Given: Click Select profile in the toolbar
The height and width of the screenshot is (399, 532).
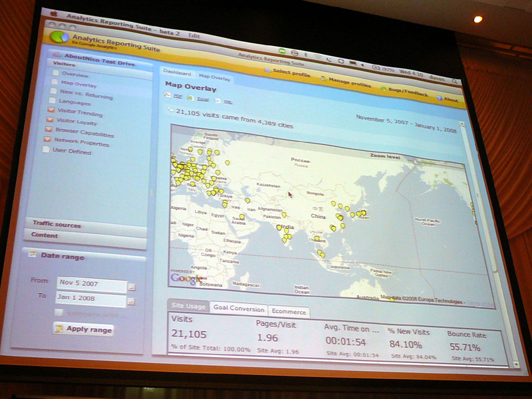Looking at the screenshot, I should point(287,72).
